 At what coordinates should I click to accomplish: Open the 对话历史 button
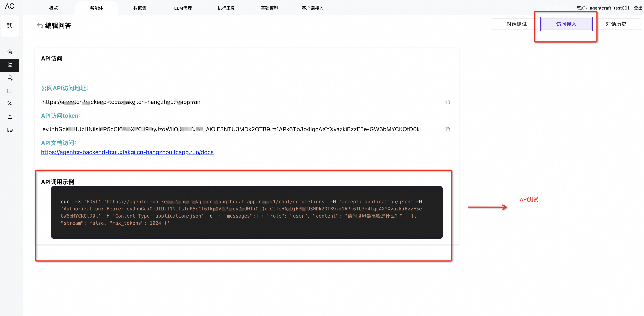coord(616,24)
